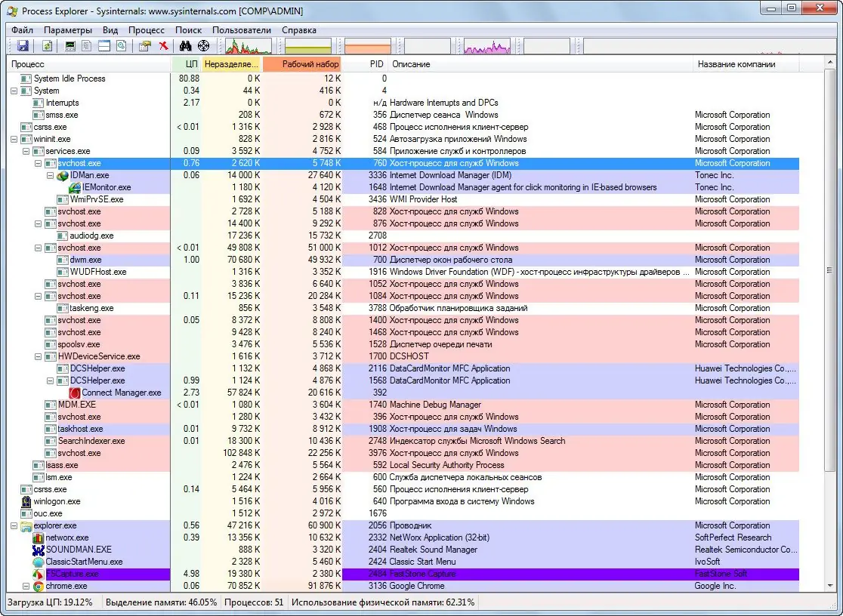This screenshot has height=616, width=843.
Task: Toggle the Show Lower Pane toolbar icon
Action: (104, 47)
